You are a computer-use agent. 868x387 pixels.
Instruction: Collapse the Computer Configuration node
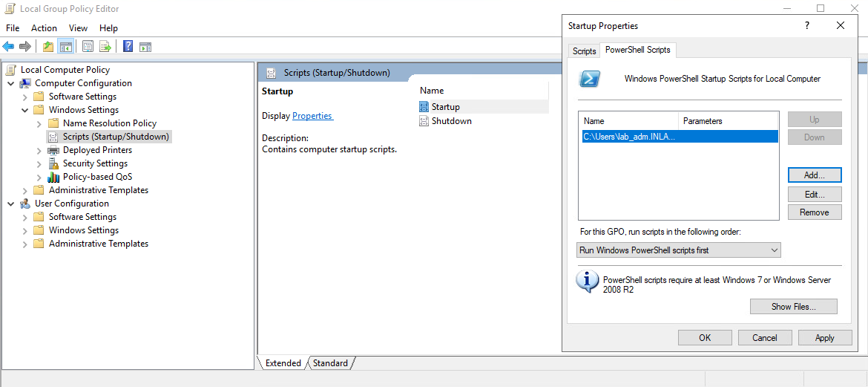point(11,83)
